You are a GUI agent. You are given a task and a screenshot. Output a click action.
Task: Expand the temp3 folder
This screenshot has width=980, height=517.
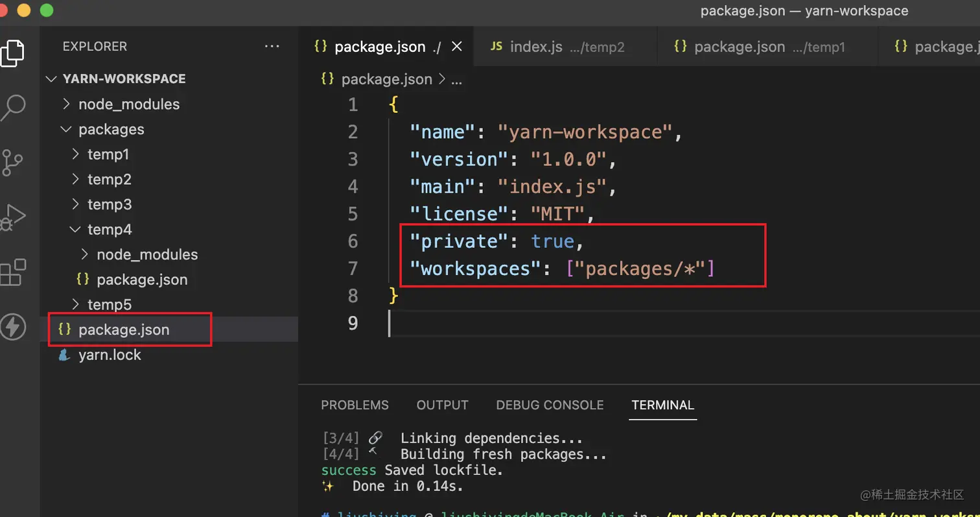76,204
